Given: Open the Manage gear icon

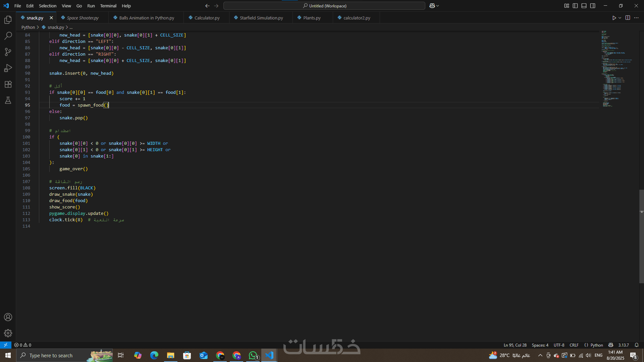Looking at the screenshot, I should pos(8,333).
